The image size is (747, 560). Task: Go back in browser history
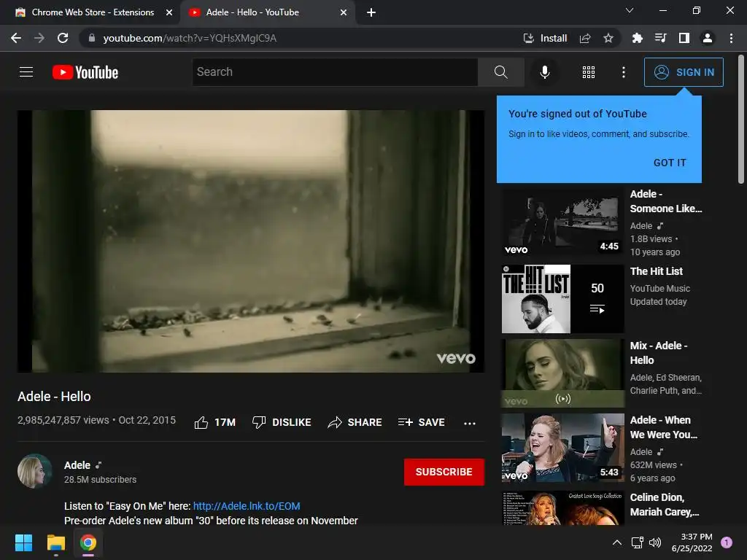pos(16,38)
